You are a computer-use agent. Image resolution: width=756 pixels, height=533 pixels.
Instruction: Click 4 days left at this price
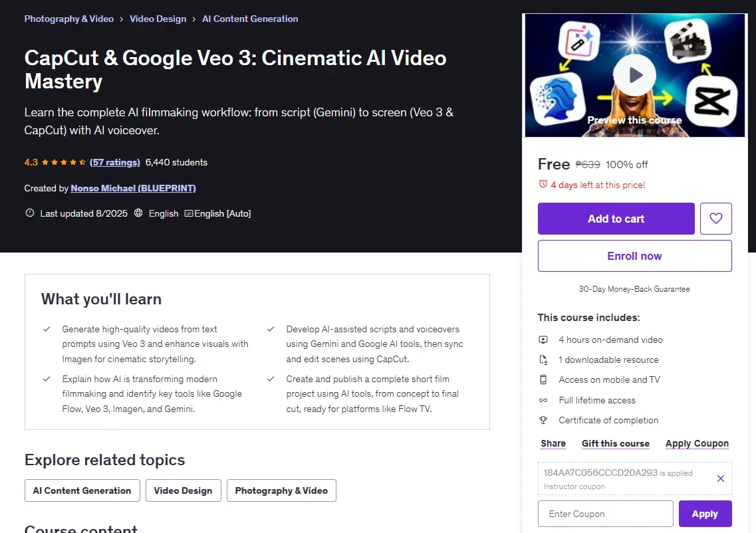(x=598, y=185)
